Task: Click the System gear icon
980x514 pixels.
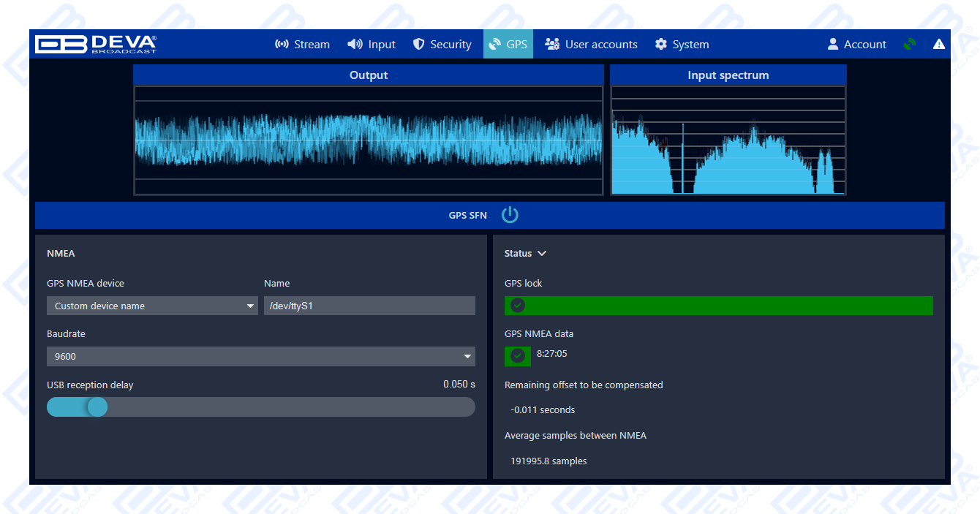Action: coord(660,44)
